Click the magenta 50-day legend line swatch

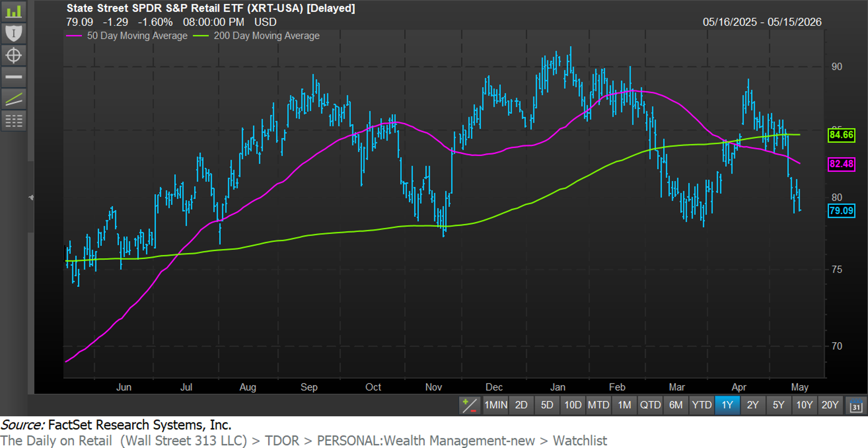tap(74, 36)
